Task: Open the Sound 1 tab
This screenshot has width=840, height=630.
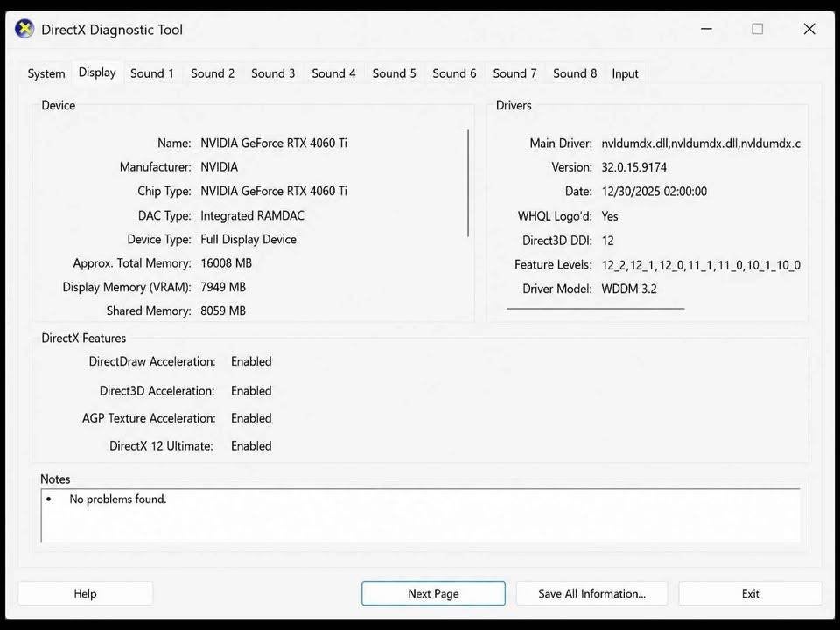Action: [152, 73]
